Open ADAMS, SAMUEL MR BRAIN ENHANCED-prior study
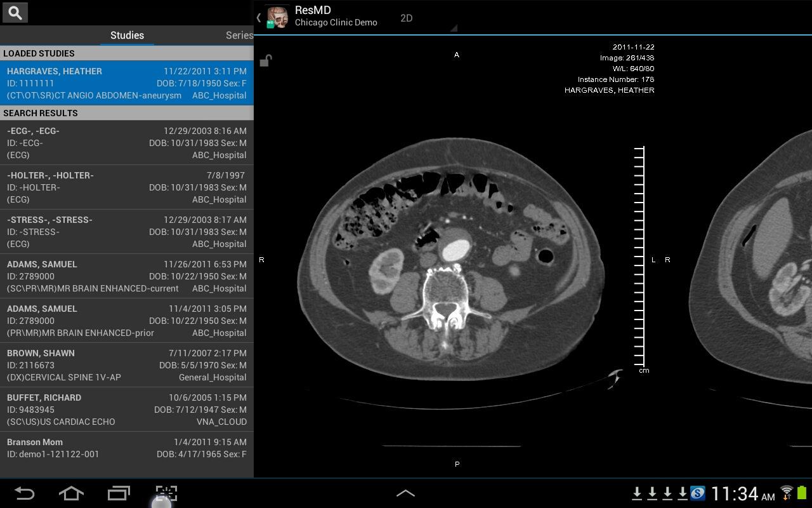This screenshot has height=508, width=812. (x=127, y=321)
